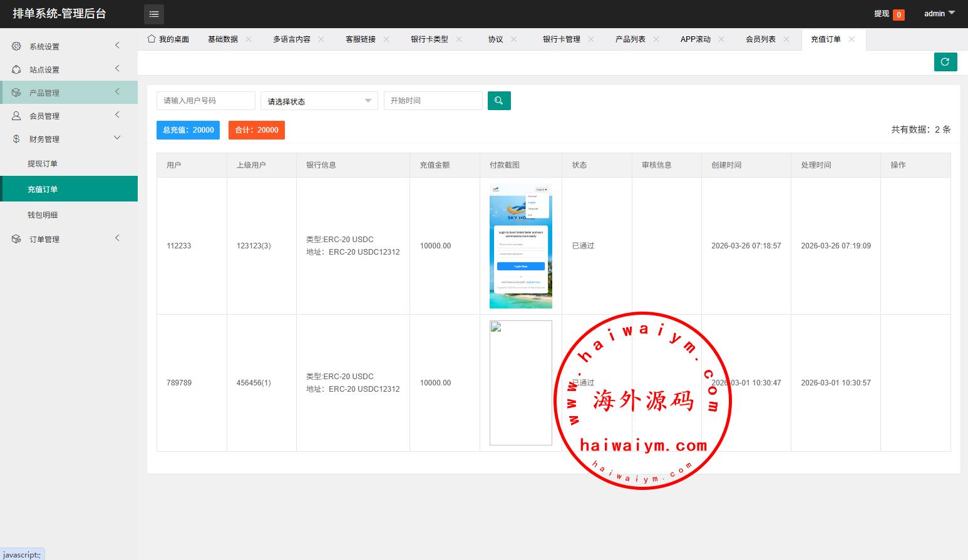
Task: Expand the 站点设置 sidebar menu
Action: click(69, 69)
